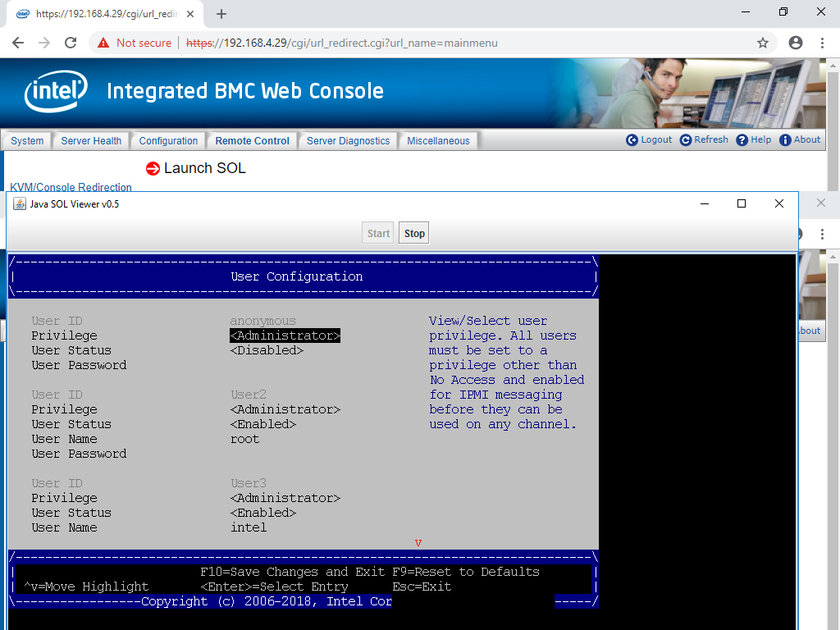Click the BMC console Refresh icon
Screen dimensions: 840x630
686,139
